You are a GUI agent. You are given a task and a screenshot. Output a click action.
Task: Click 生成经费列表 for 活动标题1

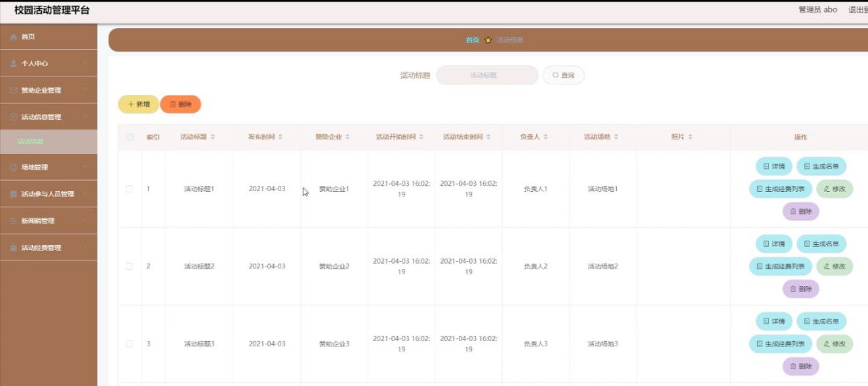point(781,189)
